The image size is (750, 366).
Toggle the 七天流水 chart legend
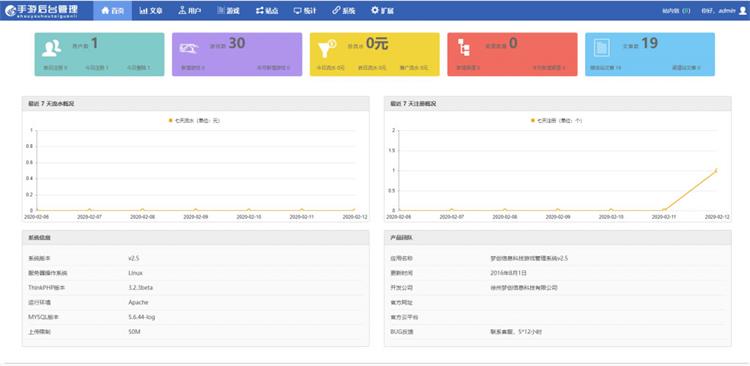click(194, 121)
